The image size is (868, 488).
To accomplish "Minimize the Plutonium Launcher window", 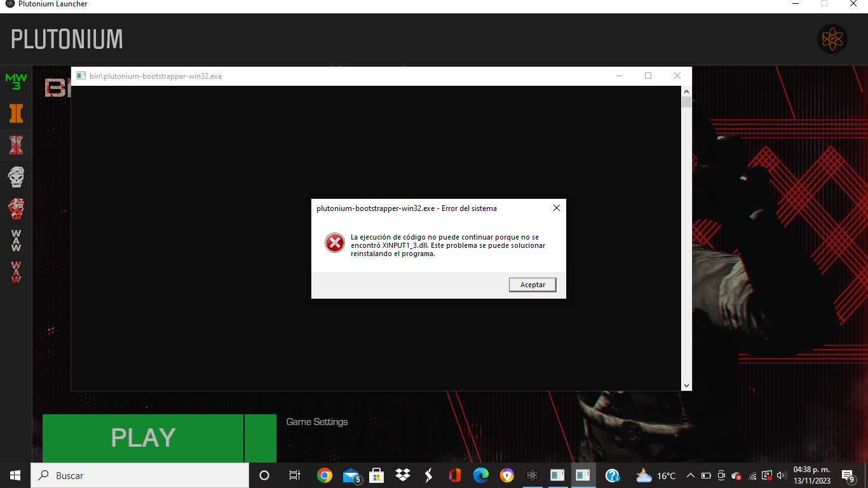I will click(x=796, y=4).
